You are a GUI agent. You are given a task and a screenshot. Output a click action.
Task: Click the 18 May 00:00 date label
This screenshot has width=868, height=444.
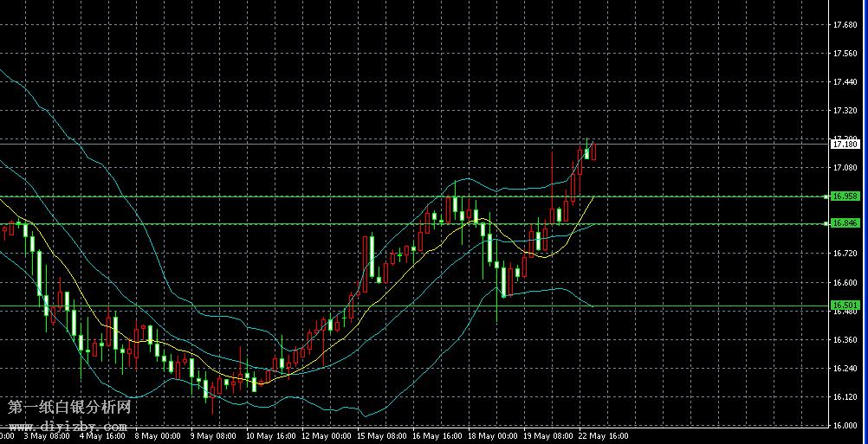tap(494, 436)
